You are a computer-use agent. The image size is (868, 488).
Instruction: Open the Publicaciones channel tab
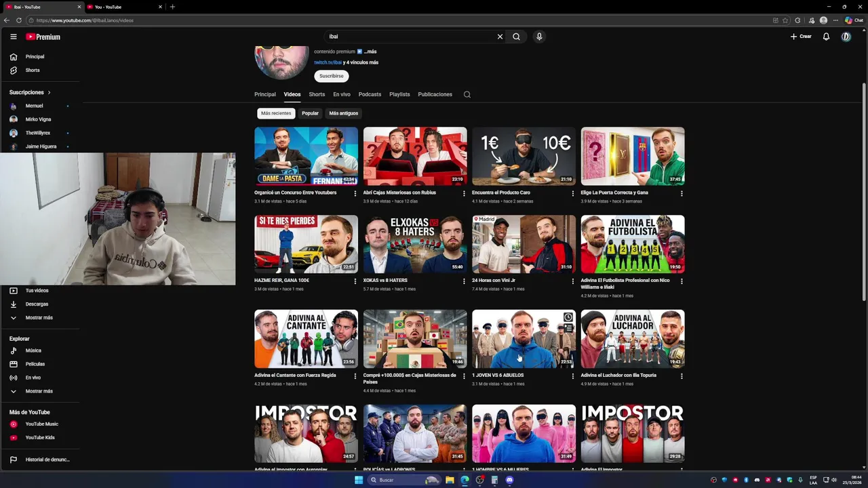pyautogui.click(x=435, y=94)
